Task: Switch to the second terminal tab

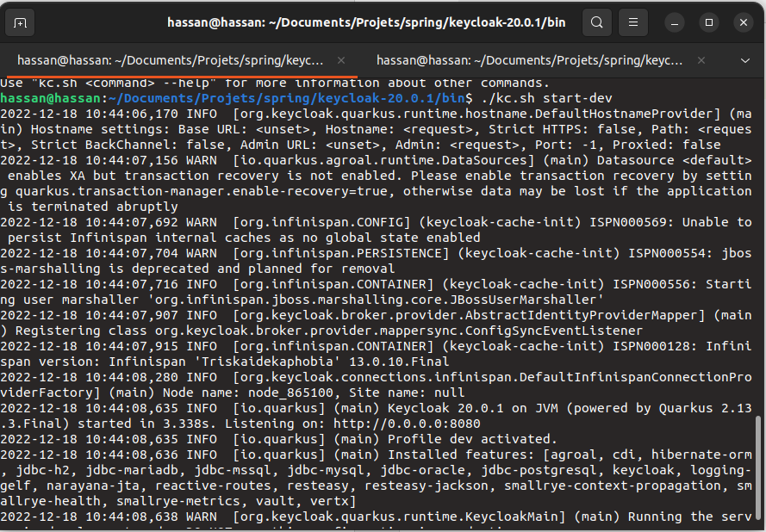Action: click(529, 60)
